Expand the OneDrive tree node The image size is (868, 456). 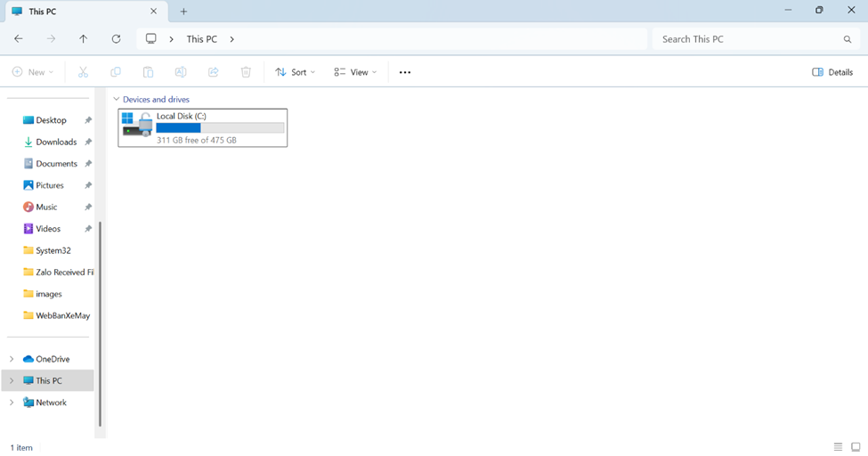pyautogui.click(x=12, y=359)
